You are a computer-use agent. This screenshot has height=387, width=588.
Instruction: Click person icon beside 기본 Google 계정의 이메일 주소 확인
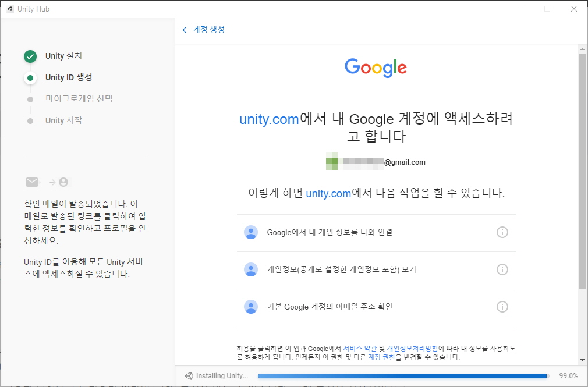(251, 307)
